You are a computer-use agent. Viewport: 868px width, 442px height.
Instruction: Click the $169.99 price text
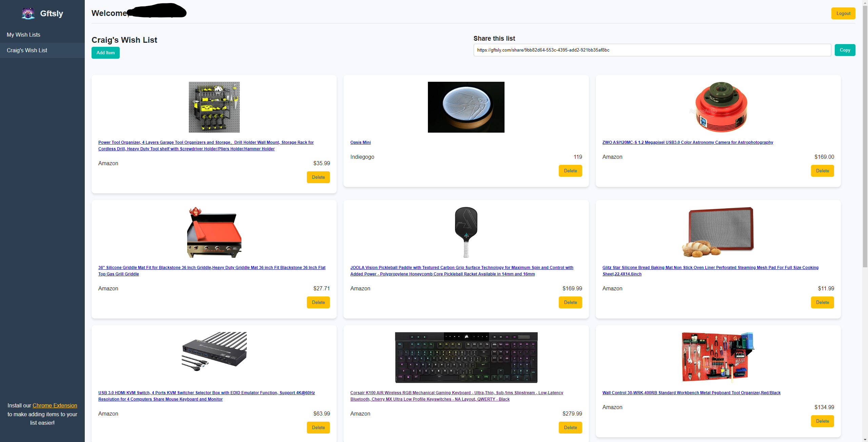(x=572, y=288)
